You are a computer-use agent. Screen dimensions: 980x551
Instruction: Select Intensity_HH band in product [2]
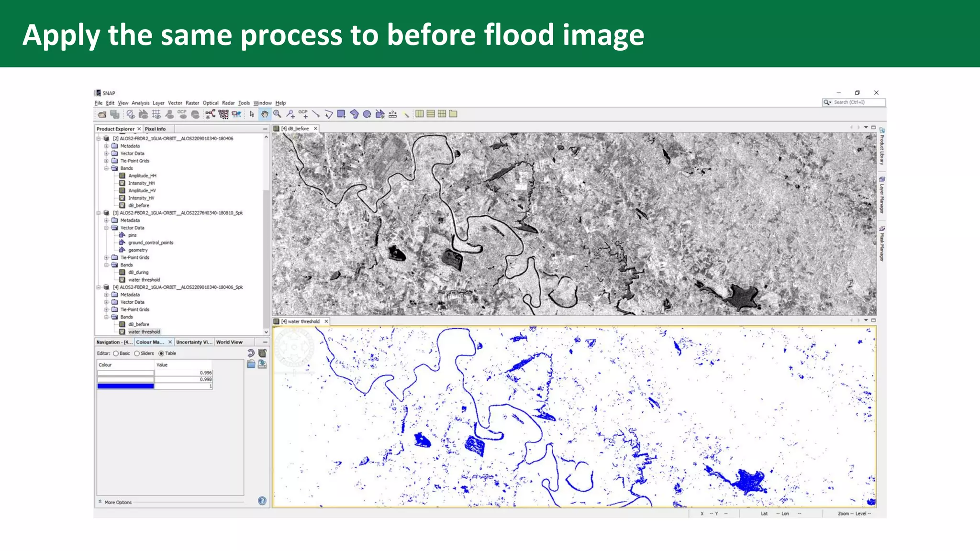142,183
